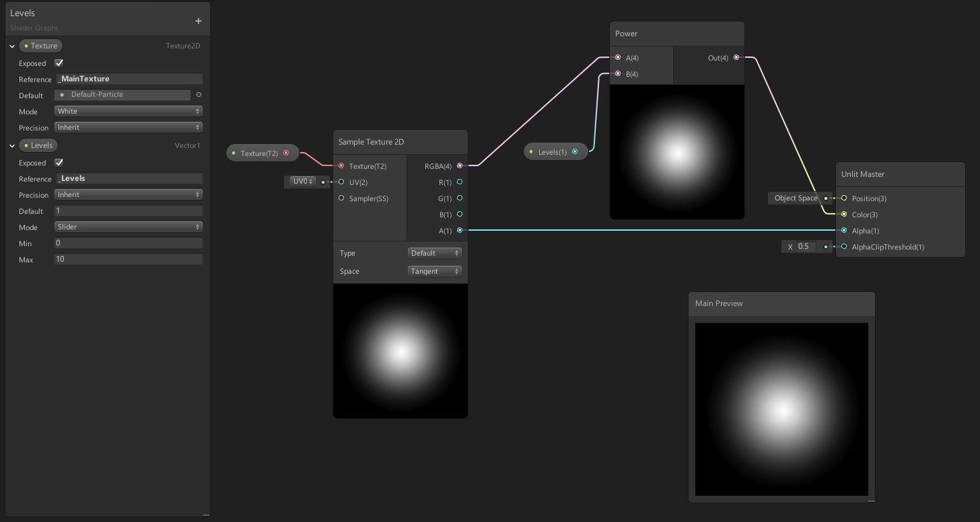
Task: Click the _Levels reference field
Action: click(x=128, y=179)
